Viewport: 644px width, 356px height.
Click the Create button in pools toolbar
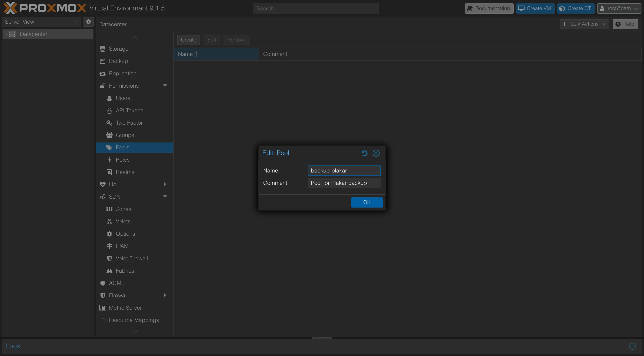[188, 40]
